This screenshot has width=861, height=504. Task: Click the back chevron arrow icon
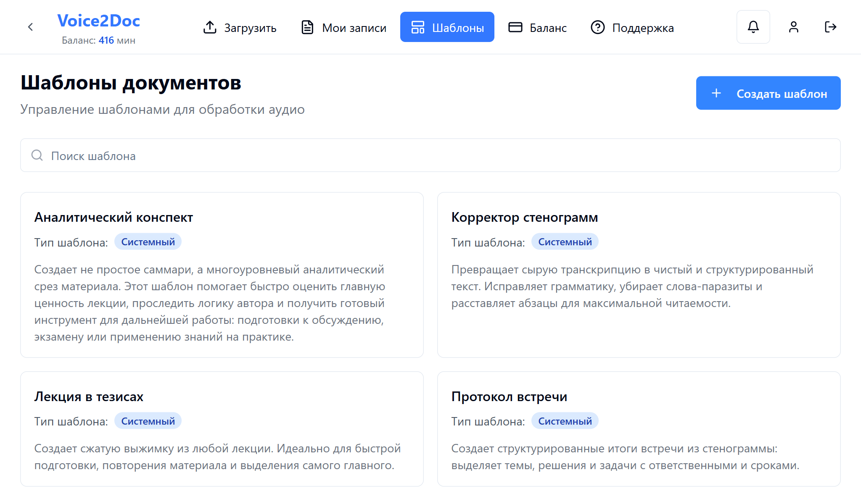[x=30, y=27]
